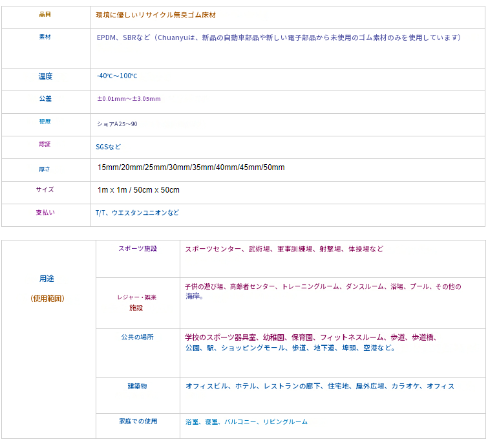Select the T/T、ウエスタンユニオンなど payment text
This screenshot has height=448, width=488.
click(137, 213)
